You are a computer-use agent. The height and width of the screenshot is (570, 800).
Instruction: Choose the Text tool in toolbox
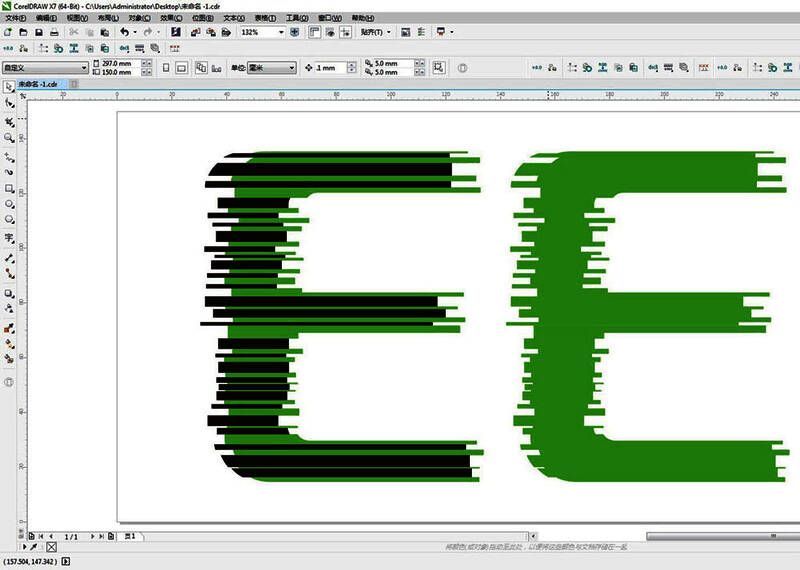(9, 239)
